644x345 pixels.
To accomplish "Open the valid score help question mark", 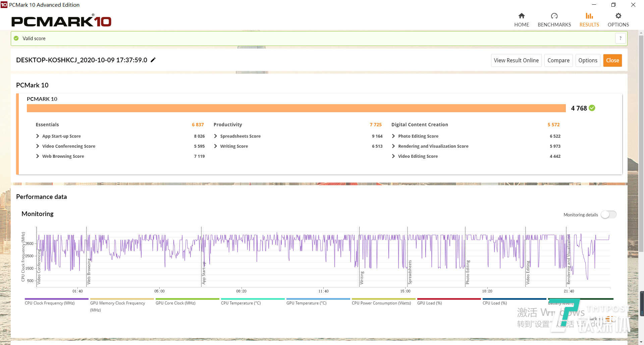I will 621,38.
